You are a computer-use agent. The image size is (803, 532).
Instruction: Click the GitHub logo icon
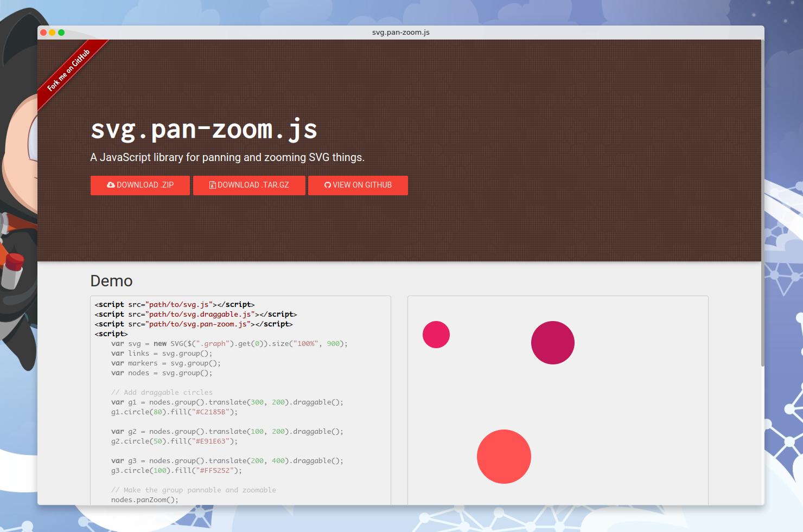328,185
